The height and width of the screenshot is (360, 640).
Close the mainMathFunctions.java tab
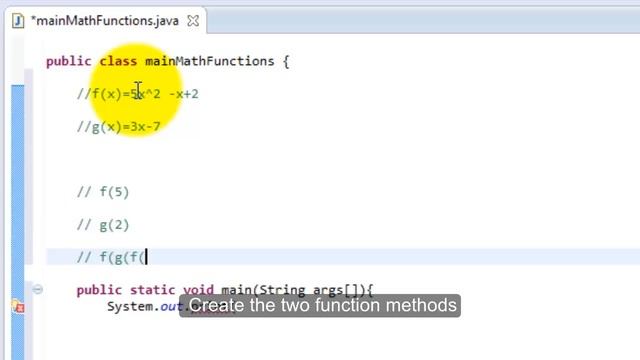coord(193,20)
